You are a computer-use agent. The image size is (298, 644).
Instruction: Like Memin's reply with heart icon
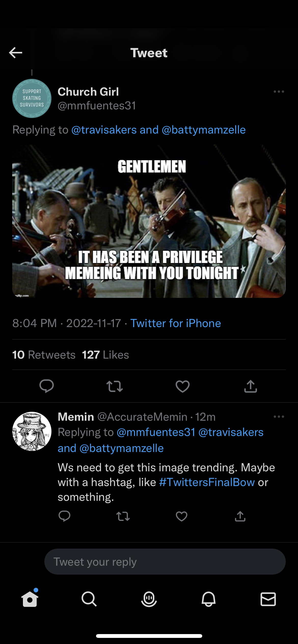tap(182, 516)
